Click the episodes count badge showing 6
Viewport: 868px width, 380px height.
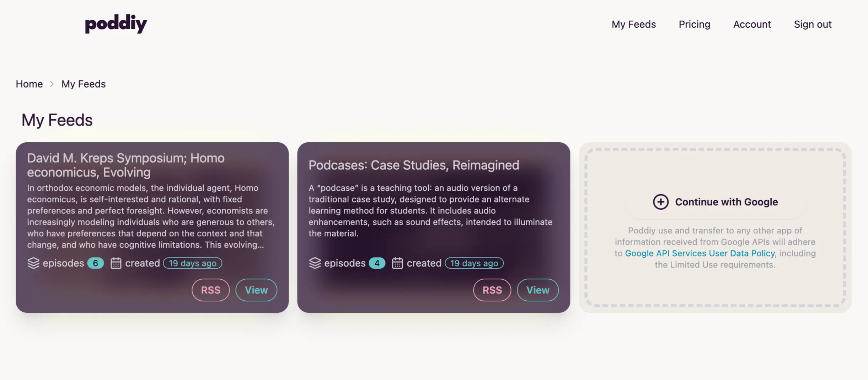[95, 263]
